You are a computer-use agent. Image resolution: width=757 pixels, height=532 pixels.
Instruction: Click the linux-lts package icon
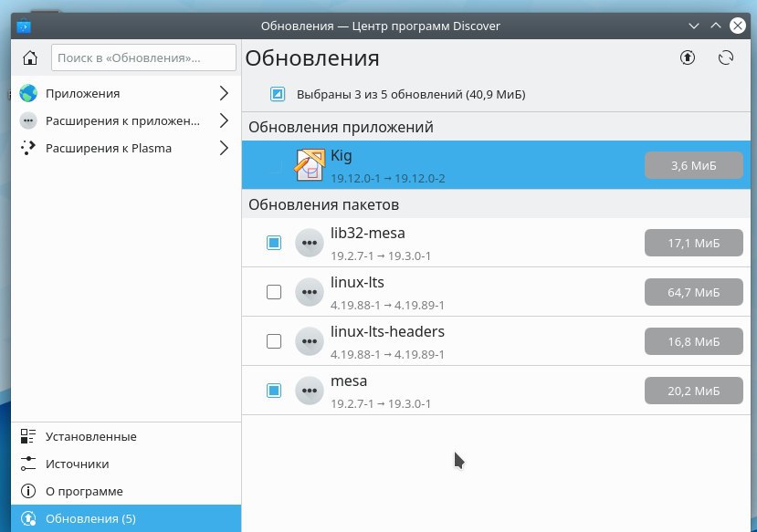tap(310, 292)
